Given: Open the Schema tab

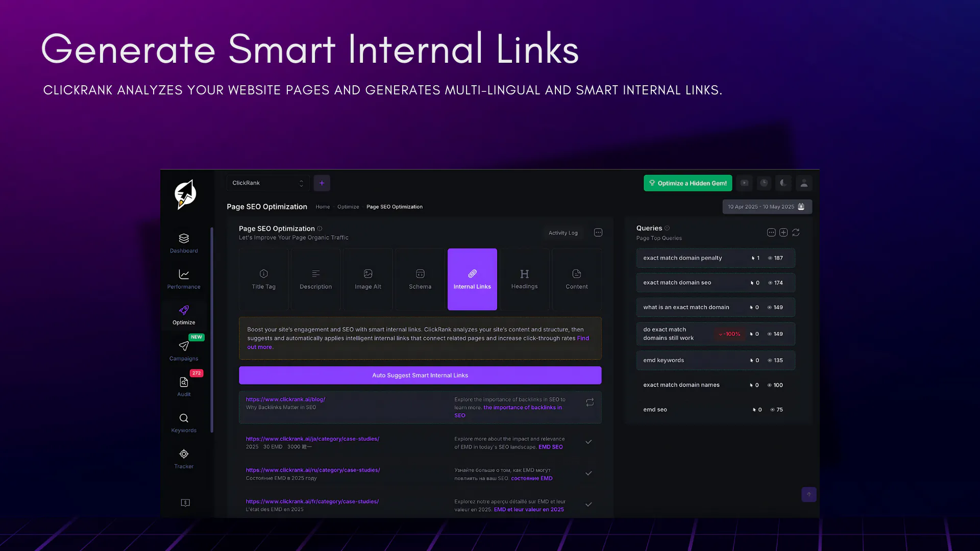Looking at the screenshot, I should (x=420, y=280).
